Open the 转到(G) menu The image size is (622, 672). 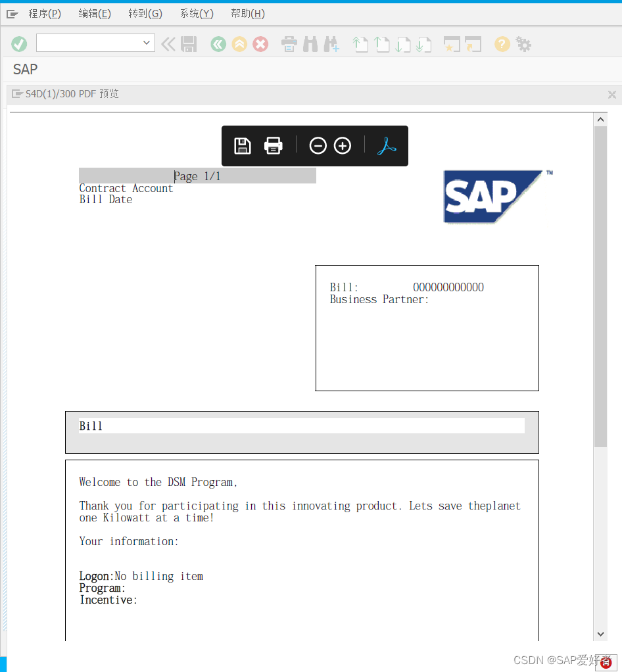[x=145, y=13]
